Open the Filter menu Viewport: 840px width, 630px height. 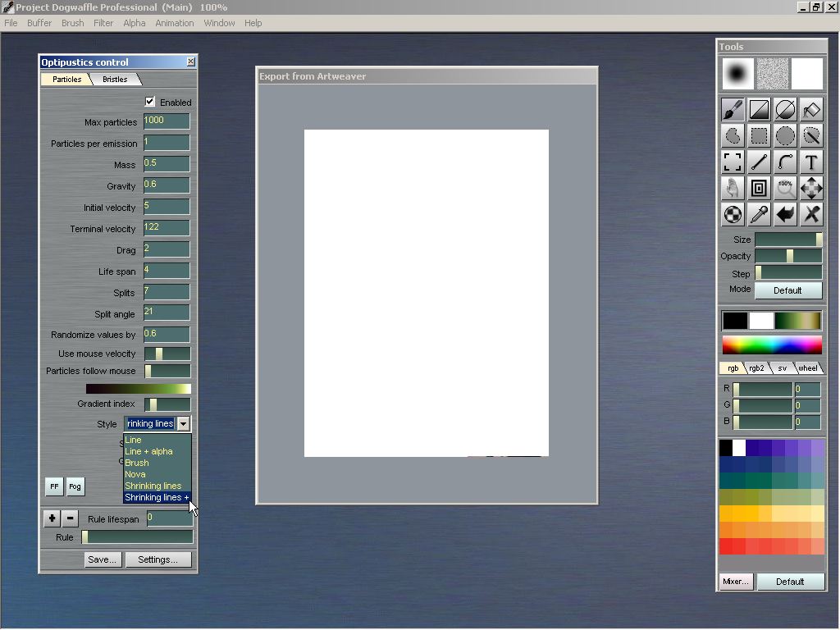click(103, 23)
